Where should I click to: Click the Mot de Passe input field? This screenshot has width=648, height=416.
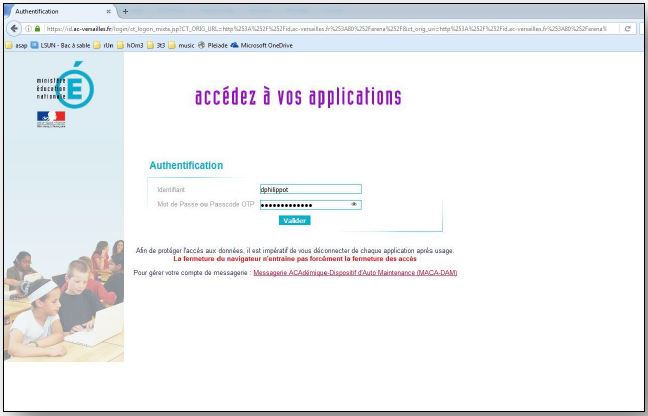pyautogui.click(x=303, y=204)
